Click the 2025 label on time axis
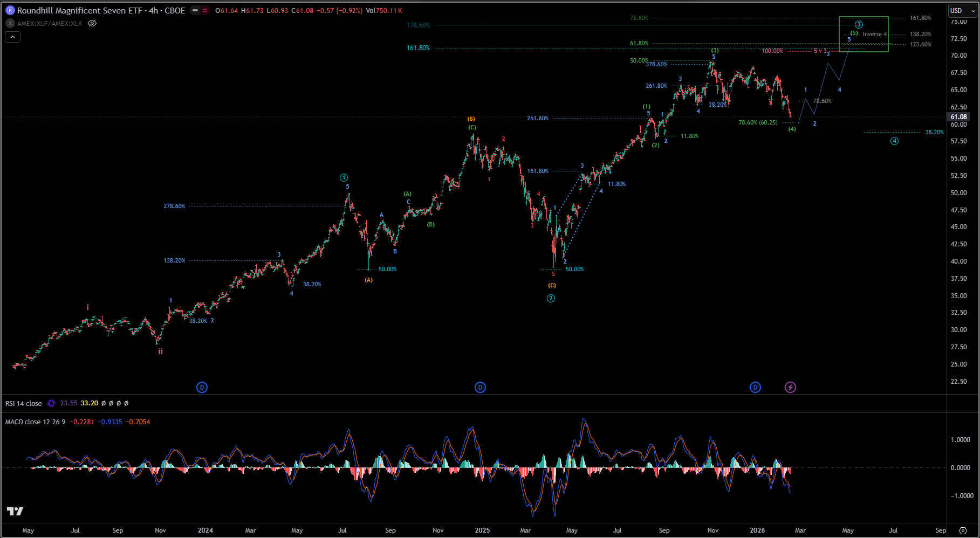This screenshot has width=980, height=538. [482, 530]
